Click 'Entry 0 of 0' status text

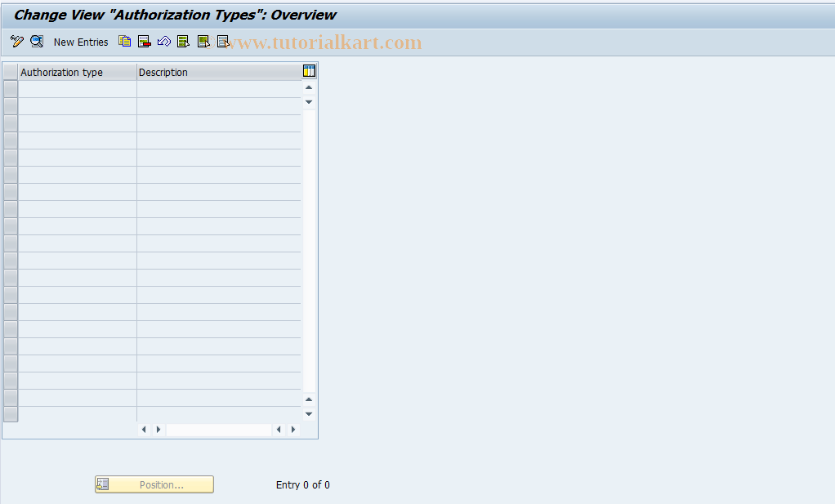302,485
